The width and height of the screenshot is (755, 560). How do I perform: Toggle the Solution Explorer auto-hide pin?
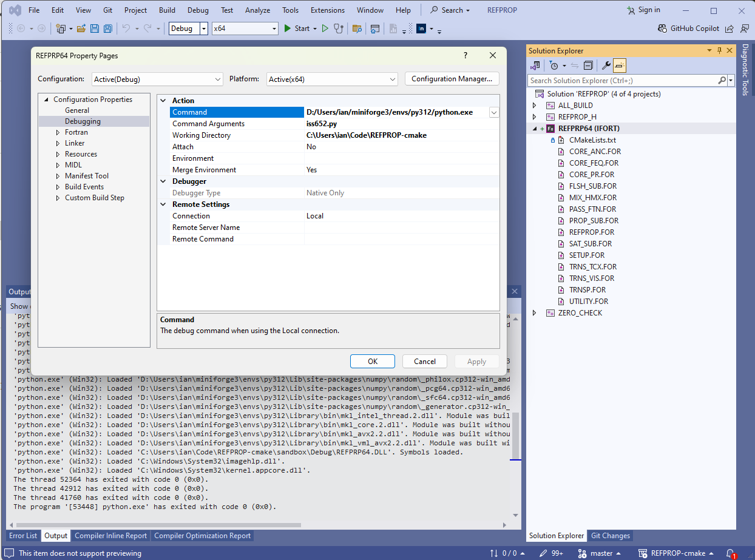coord(720,51)
